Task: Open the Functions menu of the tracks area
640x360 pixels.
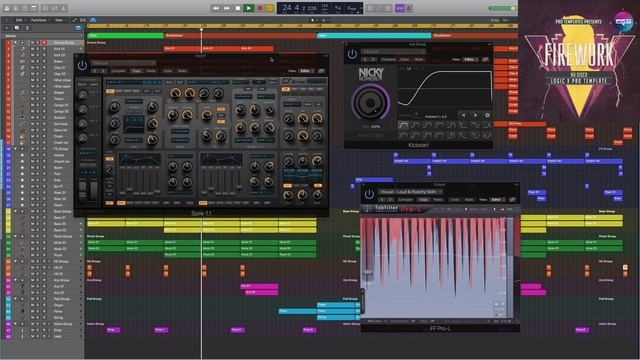Action: 39,20
